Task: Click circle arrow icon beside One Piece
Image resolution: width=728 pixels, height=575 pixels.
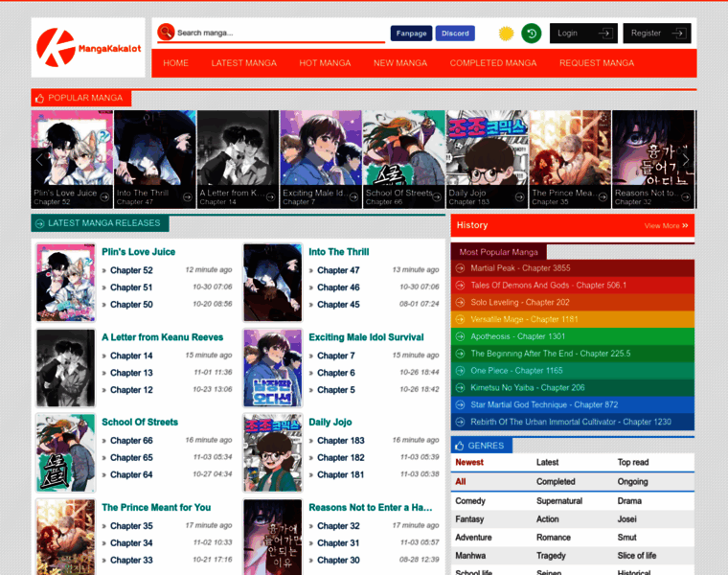Action: (460, 371)
